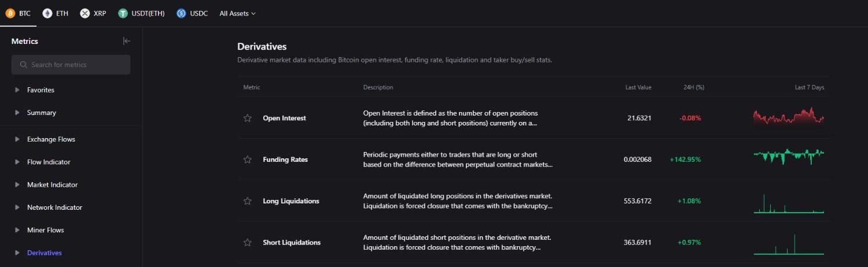Viewport: 868px width, 267px height.
Task: Favorite the Open Interest metric star
Action: [248, 118]
